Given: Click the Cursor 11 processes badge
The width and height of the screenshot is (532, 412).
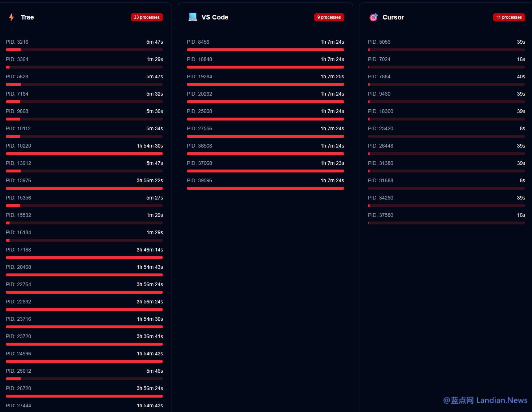Looking at the screenshot, I should (x=509, y=17).
